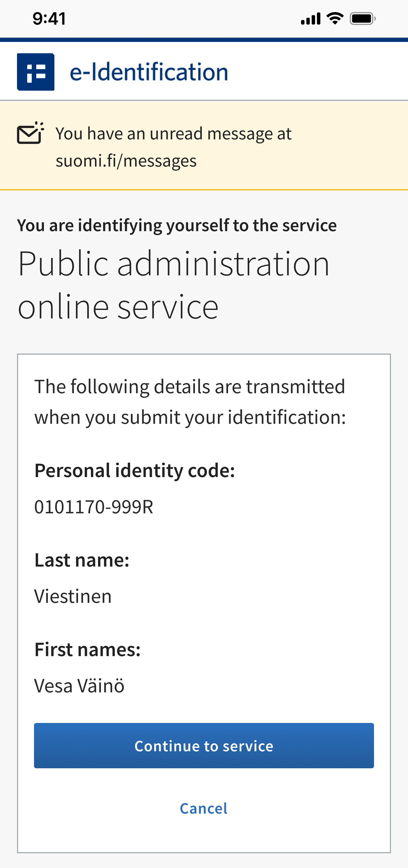Tap the First names label
Image resolution: width=408 pixels, height=868 pixels.
click(x=87, y=649)
